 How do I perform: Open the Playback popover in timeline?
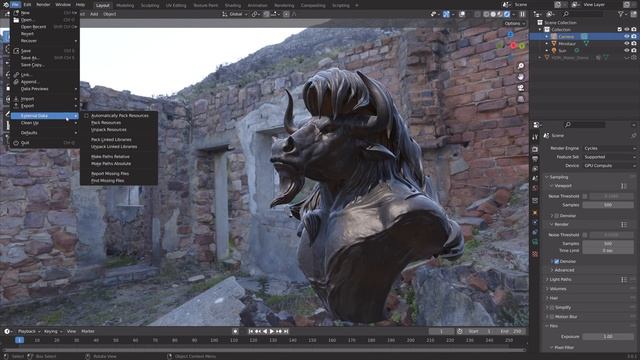point(29,331)
